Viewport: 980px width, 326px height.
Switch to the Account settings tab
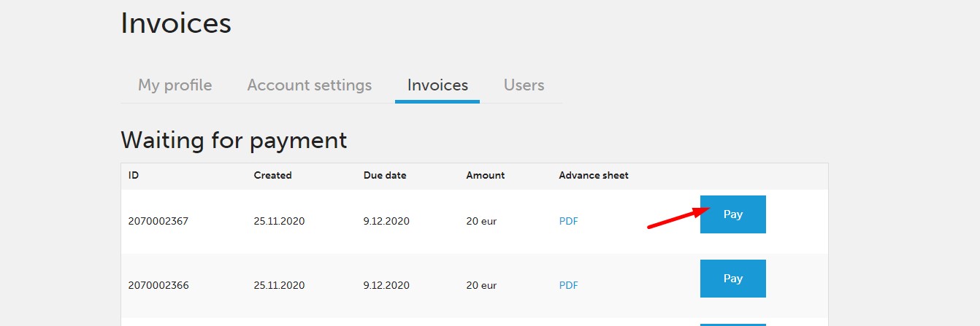point(309,85)
